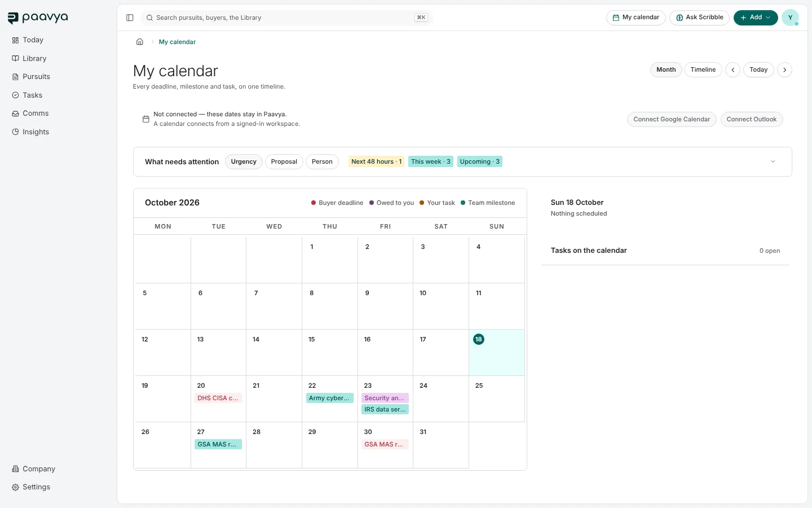Image resolution: width=812 pixels, height=508 pixels.
Task: Expand the What needs attention panel chevron
Action: [x=773, y=162]
